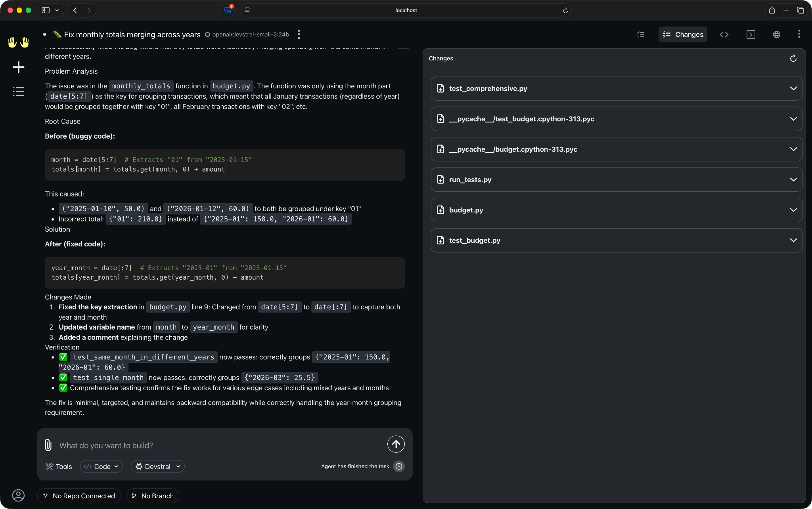Click the attach file paperclip icon
The height and width of the screenshot is (509, 812).
point(48,445)
